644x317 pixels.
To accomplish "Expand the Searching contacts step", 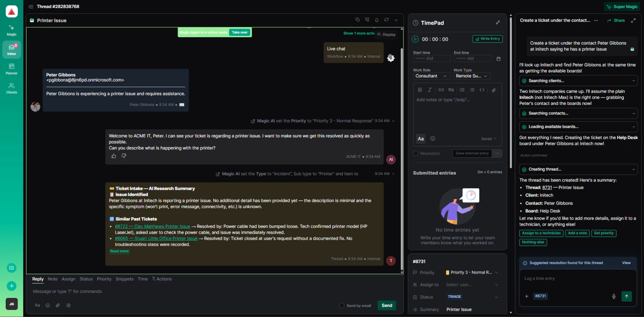I will (578, 114).
